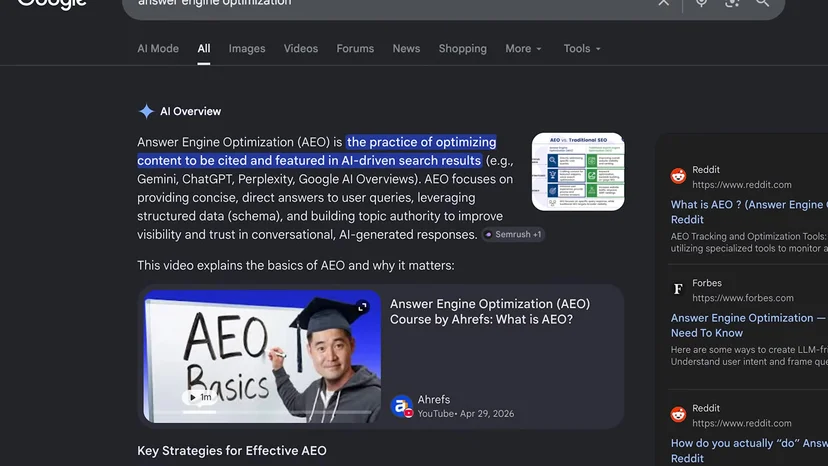Click 'YouTube• Apr 29, 2026' text
Image resolution: width=828 pixels, height=466 pixels.
(x=465, y=414)
